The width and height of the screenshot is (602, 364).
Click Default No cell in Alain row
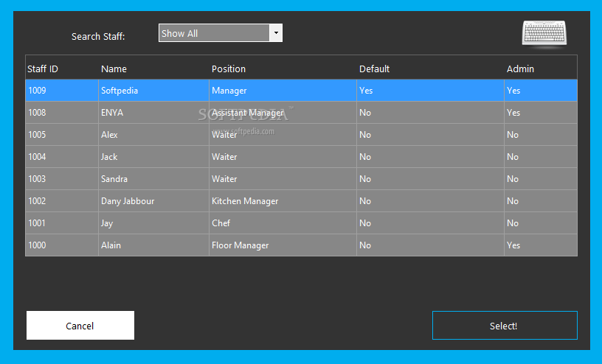(x=430, y=245)
